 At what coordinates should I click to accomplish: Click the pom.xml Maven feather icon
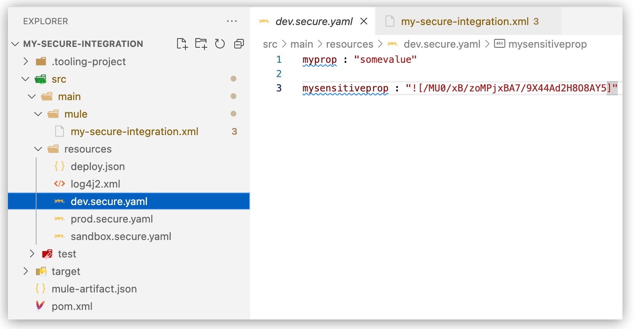tap(40, 306)
